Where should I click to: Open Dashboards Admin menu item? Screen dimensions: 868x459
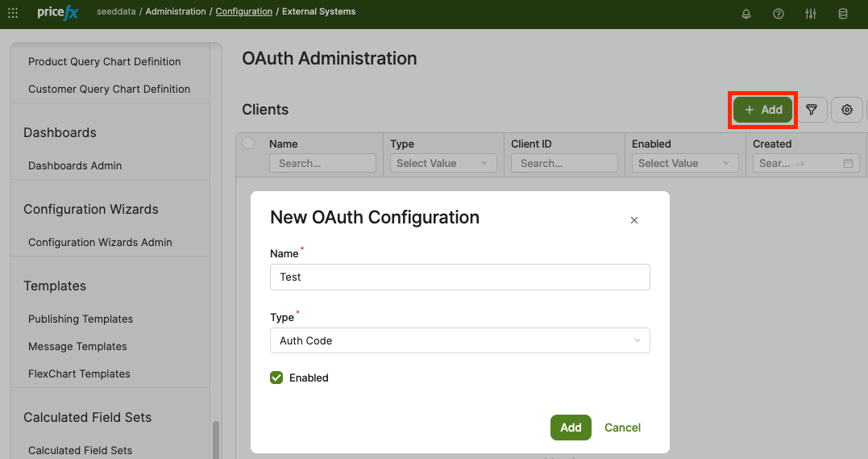75,165
